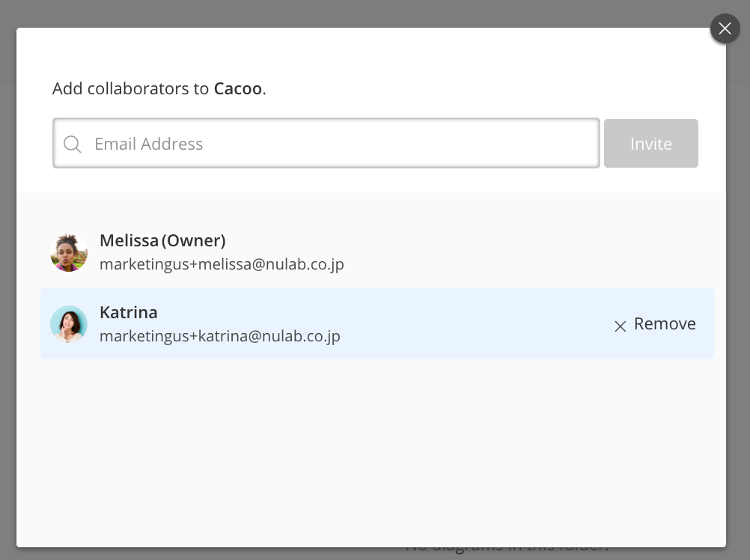
Task: Click the Invite button
Action: pyautogui.click(x=650, y=144)
